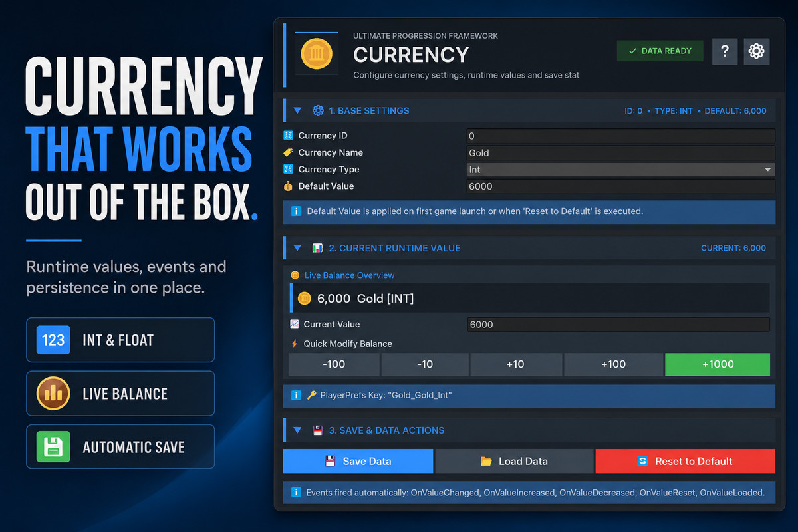Viewport: 798px width, 532px height.
Task: Click the Quick Modify Balance lightning icon
Action: coord(295,344)
